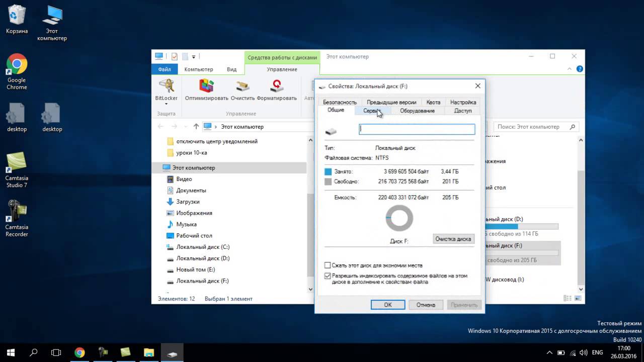Open Explorer help question mark icon

(580, 69)
